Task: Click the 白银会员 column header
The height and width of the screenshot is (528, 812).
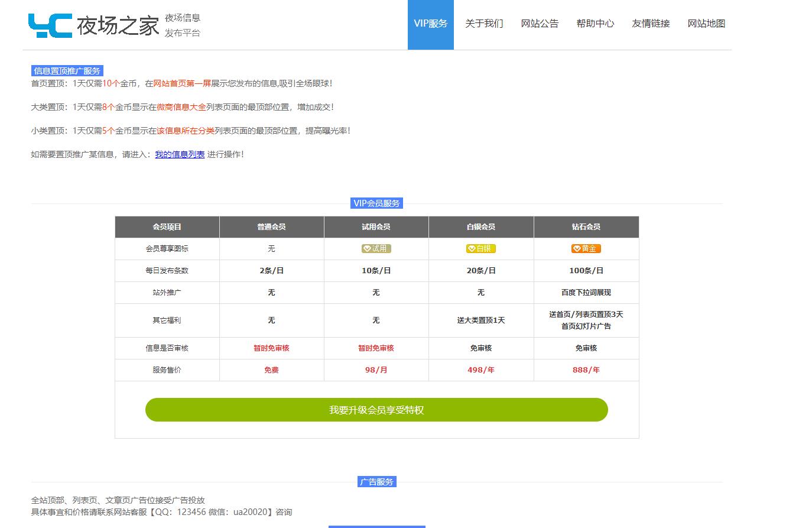Action: coord(480,227)
